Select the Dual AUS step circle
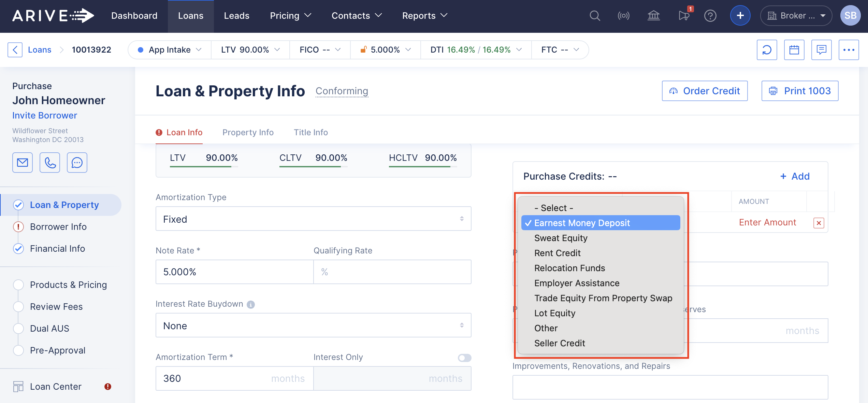 point(18,329)
